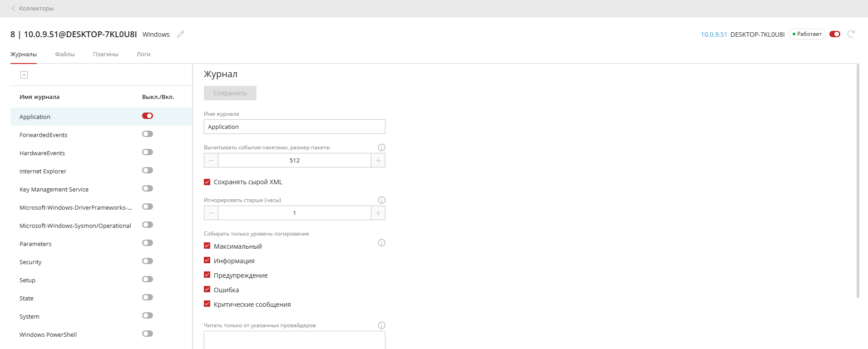Uncheck Критические сообщения logging level
The width and height of the screenshot is (868, 349).
pos(207,304)
